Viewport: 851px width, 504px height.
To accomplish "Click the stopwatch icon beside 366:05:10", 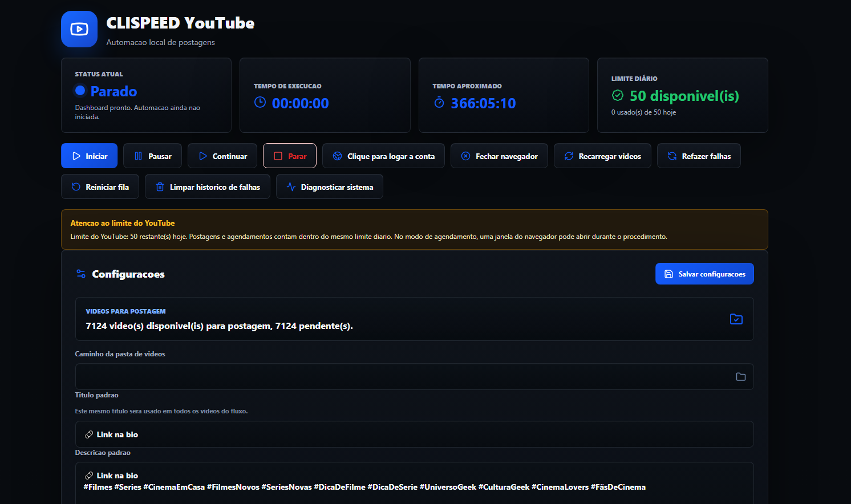I will point(439,103).
